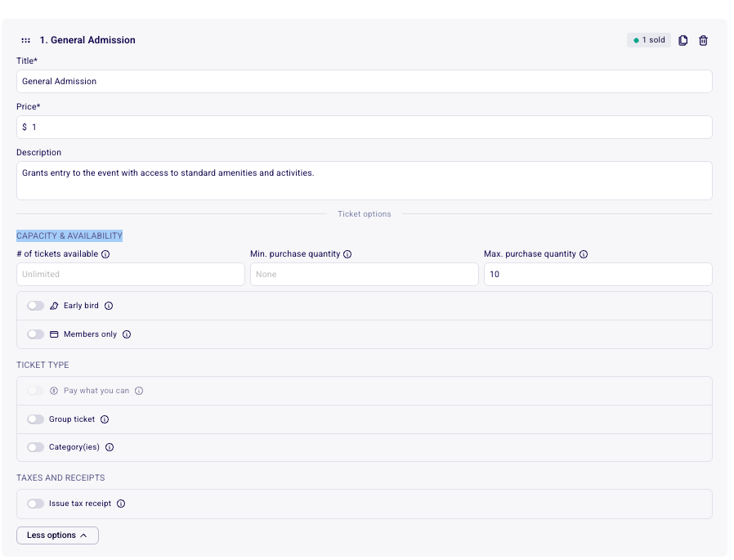Click the Issue tax receipt label
Screen dimensions: 734x560
(80, 504)
